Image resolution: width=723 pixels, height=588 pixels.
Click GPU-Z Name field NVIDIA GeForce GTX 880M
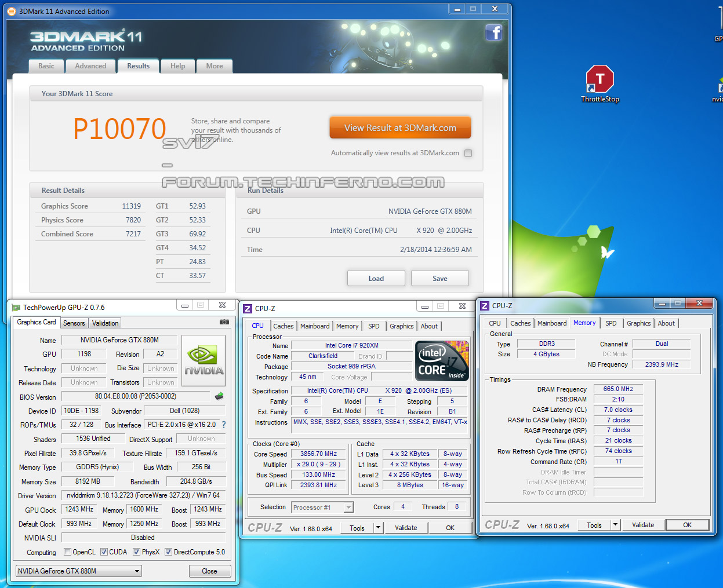point(120,340)
